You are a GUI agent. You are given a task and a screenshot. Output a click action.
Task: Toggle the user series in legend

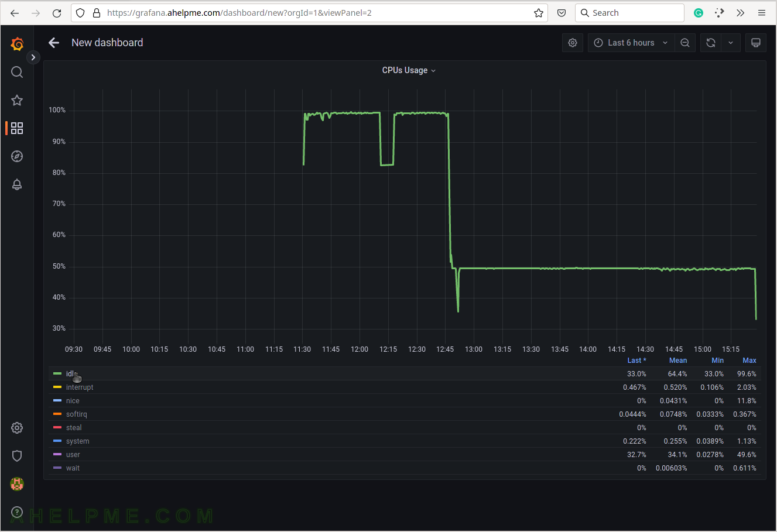pos(73,455)
